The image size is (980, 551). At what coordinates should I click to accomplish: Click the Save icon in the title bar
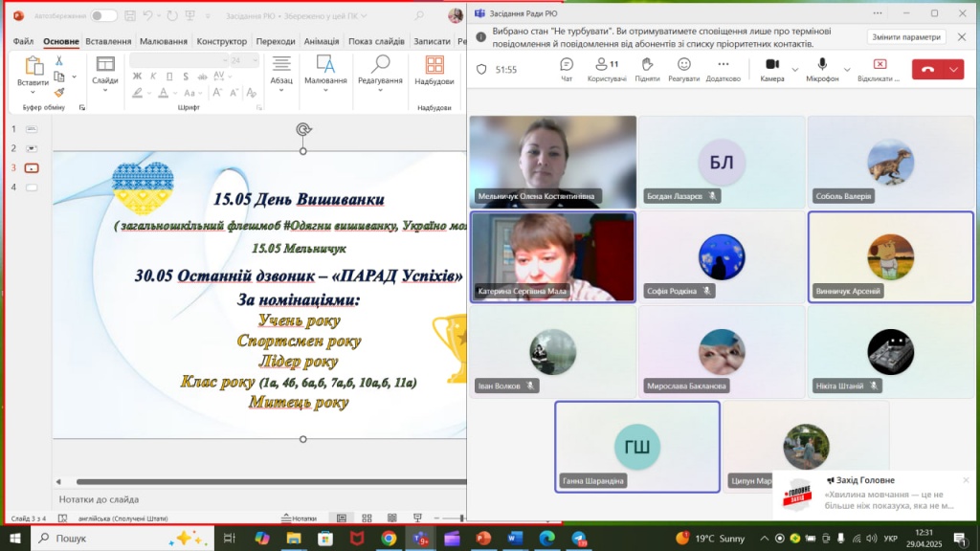(x=131, y=15)
